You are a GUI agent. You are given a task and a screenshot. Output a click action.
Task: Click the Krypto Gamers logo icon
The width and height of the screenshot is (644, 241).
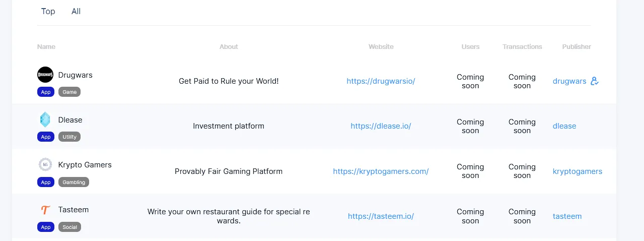coord(45,164)
